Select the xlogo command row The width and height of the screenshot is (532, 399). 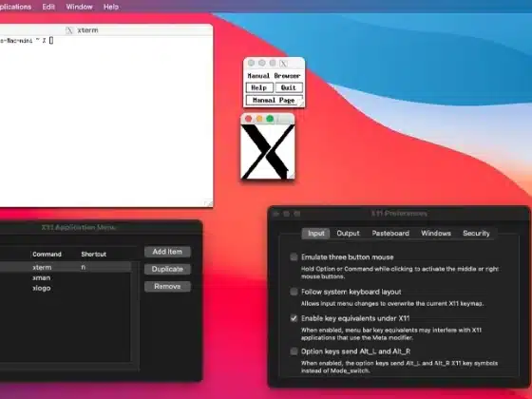tap(66, 289)
